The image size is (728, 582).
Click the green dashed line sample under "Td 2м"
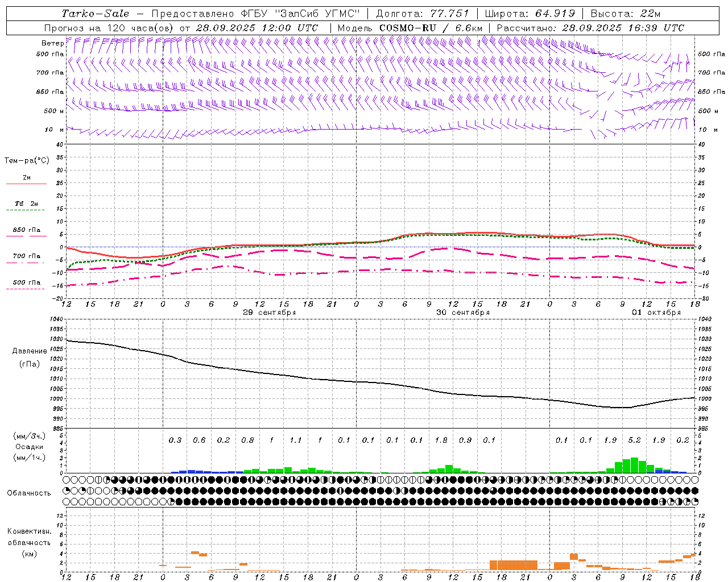pos(26,210)
